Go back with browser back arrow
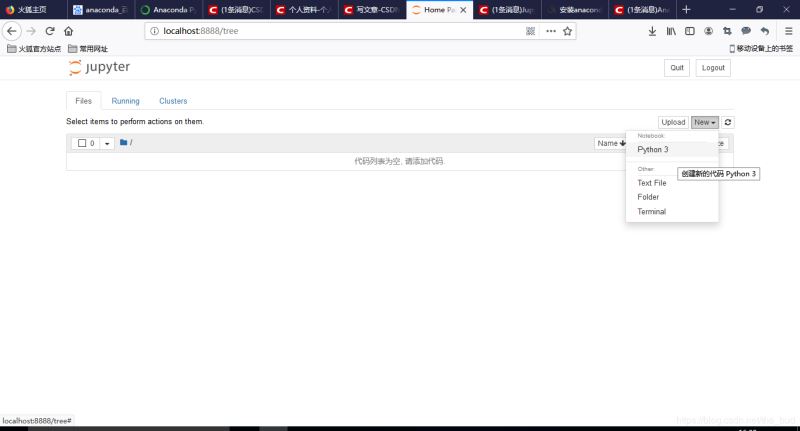The width and height of the screenshot is (800, 431). pos(12,31)
